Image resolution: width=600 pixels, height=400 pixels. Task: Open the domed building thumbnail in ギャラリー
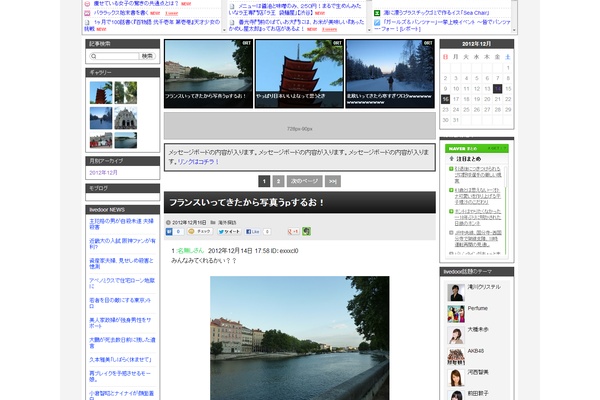[x=126, y=118]
